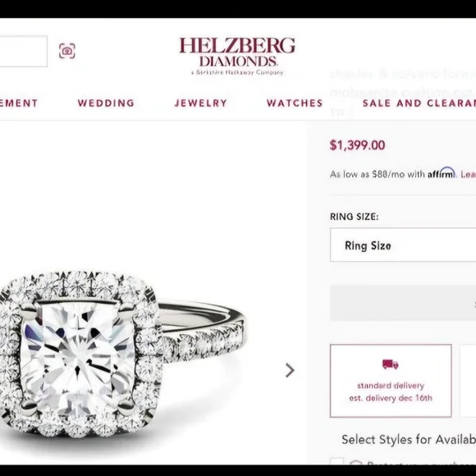476x476 pixels.
Task: Click the Select Styles for Availability text
Action: pos(409,440)
